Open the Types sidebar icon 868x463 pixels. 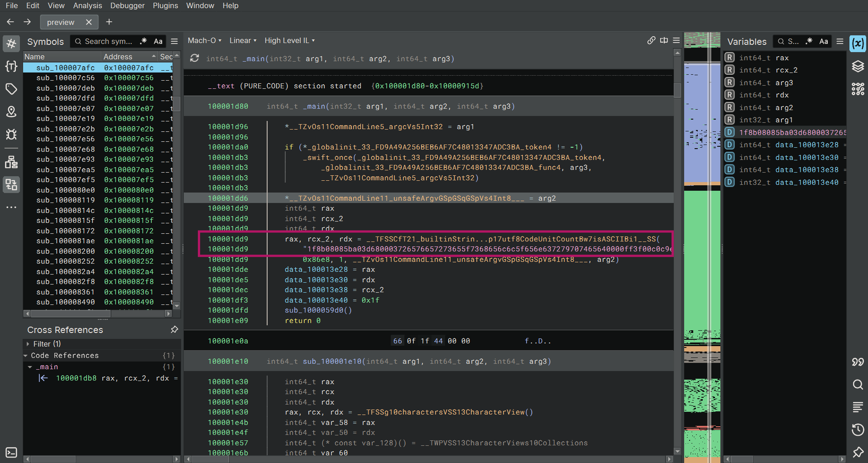click(x=11, y=66)
